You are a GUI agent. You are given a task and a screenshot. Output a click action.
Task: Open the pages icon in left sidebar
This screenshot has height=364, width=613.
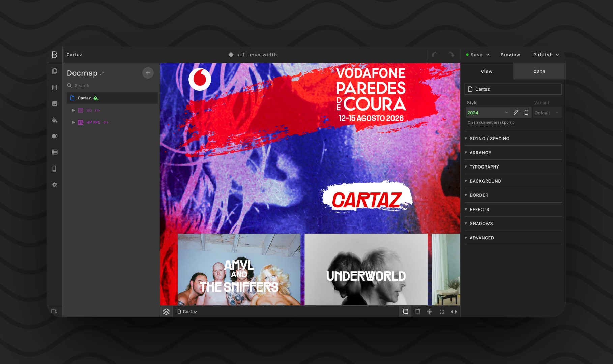click(54, 71)
